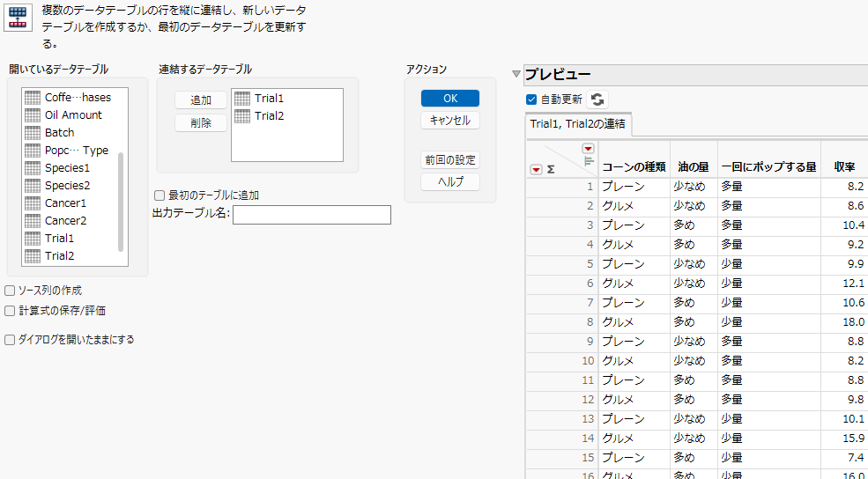Click the 前回の設定 button
The width and height of the screenshot is (868, 479).
pyautogui.click(x=450, y=160)
